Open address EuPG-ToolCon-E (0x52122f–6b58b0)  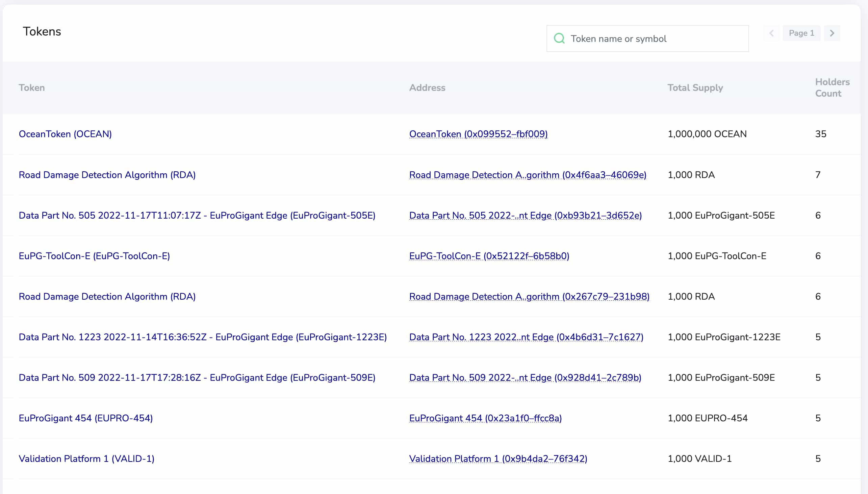point(489,256)
